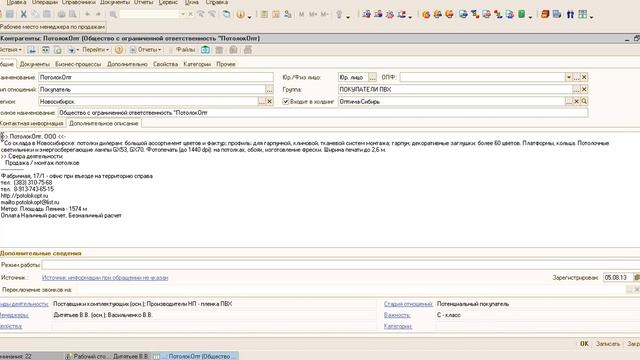640x360 pixels.
Task: Open selection button for Тип отношений field
Action: [269, 89]
